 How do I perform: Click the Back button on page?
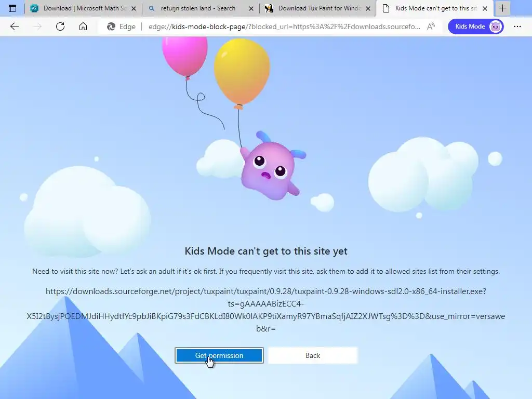pos(312,355)
